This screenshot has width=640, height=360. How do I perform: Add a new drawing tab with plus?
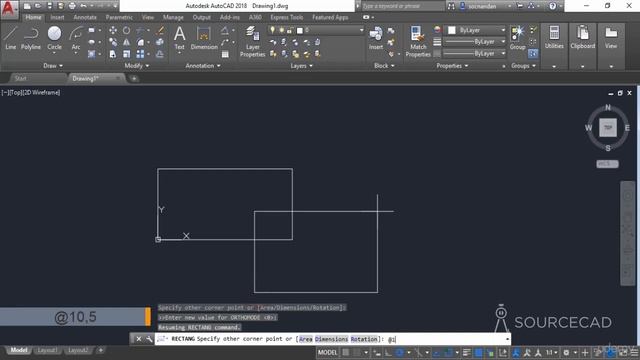point(134,78)
